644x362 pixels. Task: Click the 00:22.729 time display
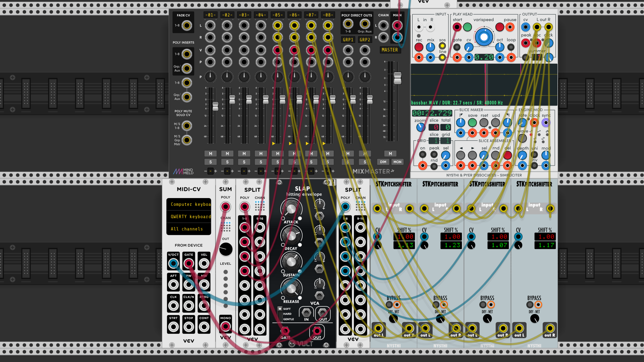432,113
